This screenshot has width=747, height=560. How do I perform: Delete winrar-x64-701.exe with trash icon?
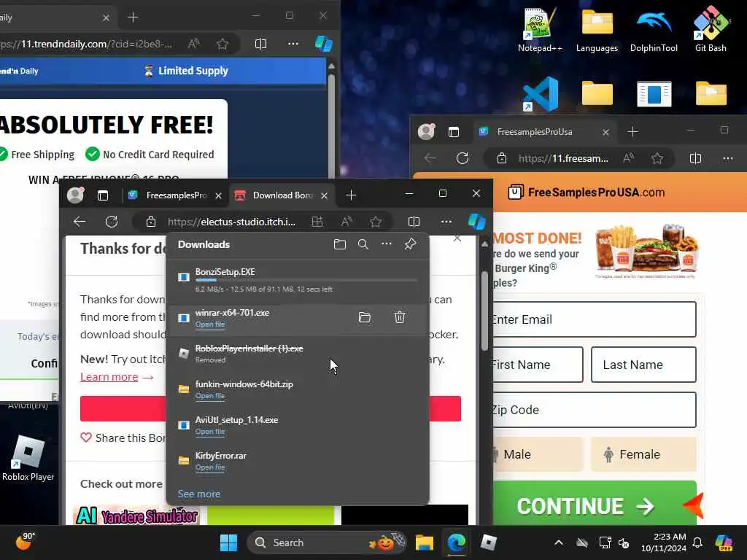[x=400, y=317]
